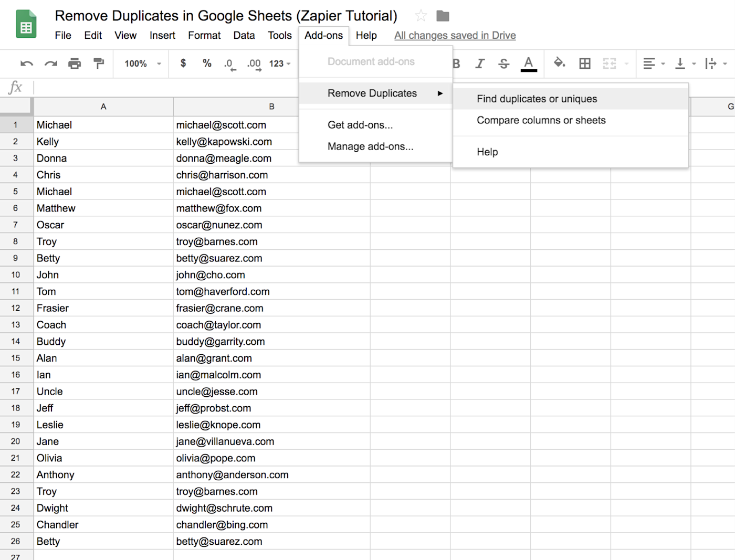Toggle italic formatting
The height and width of the screenshot is (560, 735).
pyautogui.click(x=480, y=64)
